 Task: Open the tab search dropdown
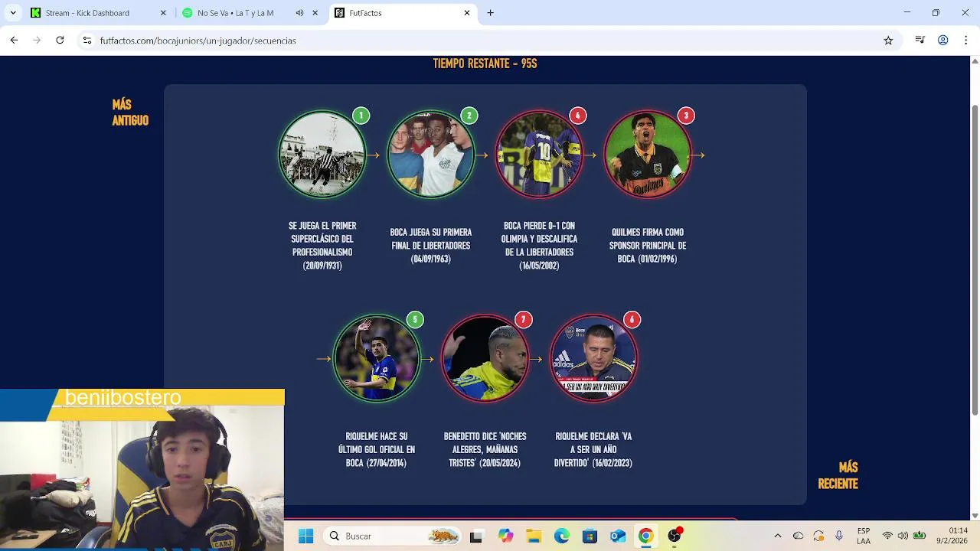click(12, 13)
